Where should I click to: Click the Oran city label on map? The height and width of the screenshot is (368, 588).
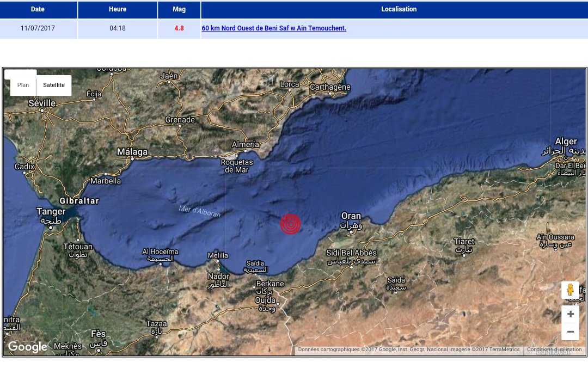(x=351, y=217)
